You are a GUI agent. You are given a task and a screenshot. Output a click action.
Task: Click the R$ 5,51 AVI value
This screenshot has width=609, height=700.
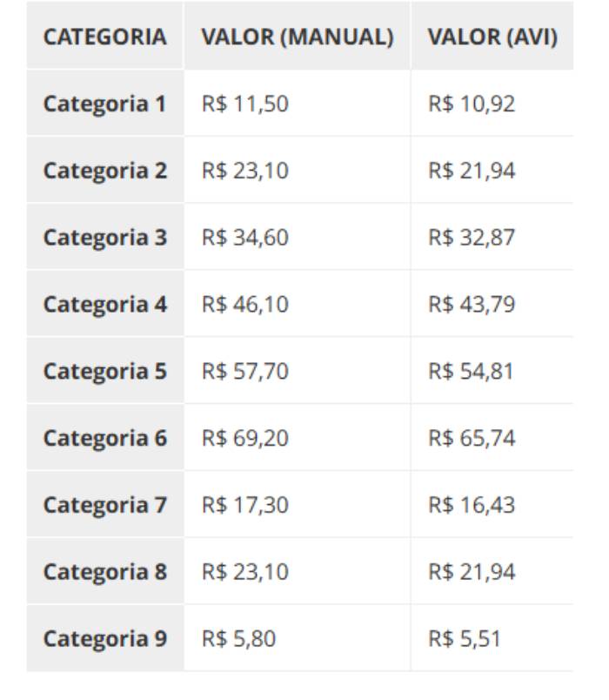click(x=465, y=639)
